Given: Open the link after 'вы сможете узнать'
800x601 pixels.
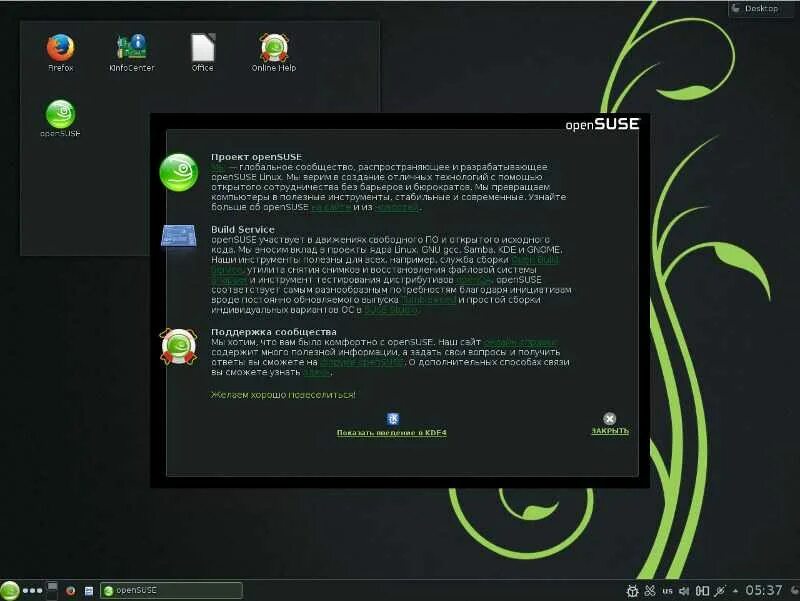Looking at the screenshot, I should point(316,372).
